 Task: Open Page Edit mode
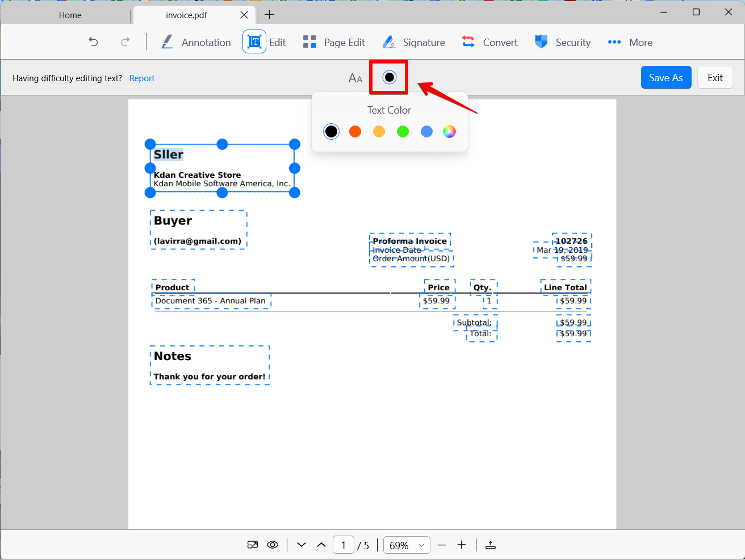pyautogui.click(x=334, y=43)
